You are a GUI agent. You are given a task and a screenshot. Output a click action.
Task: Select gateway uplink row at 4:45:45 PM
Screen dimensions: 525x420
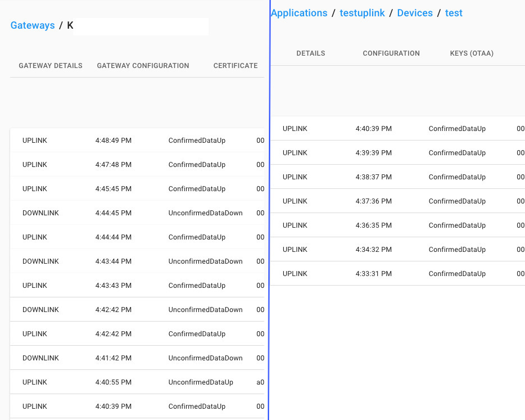tap(137, 188)
